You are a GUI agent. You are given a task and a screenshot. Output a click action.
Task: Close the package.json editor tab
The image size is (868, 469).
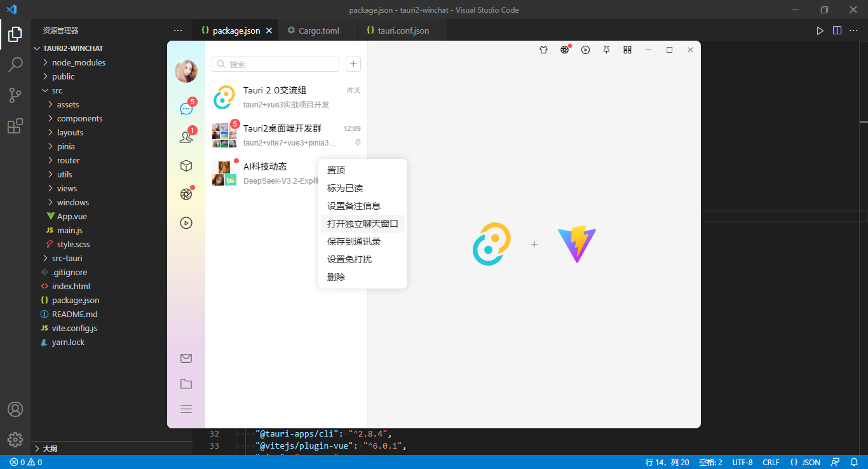[269, 31]
